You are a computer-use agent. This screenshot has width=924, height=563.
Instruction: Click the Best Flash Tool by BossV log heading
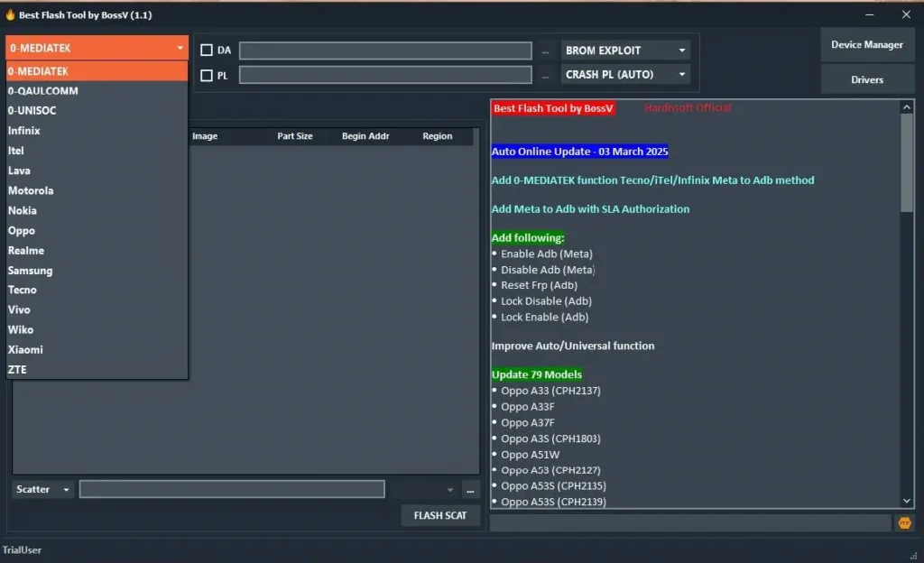[x=553, y=108]
